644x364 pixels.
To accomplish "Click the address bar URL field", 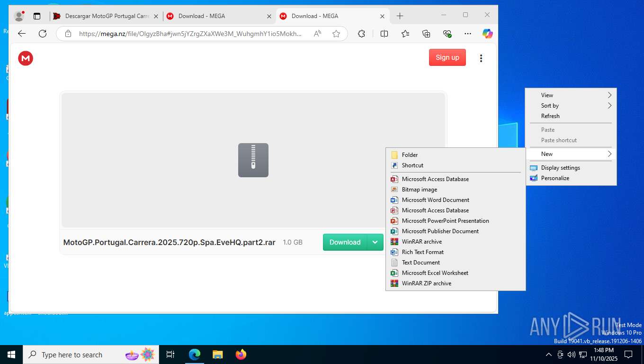I will coord(190,34).
